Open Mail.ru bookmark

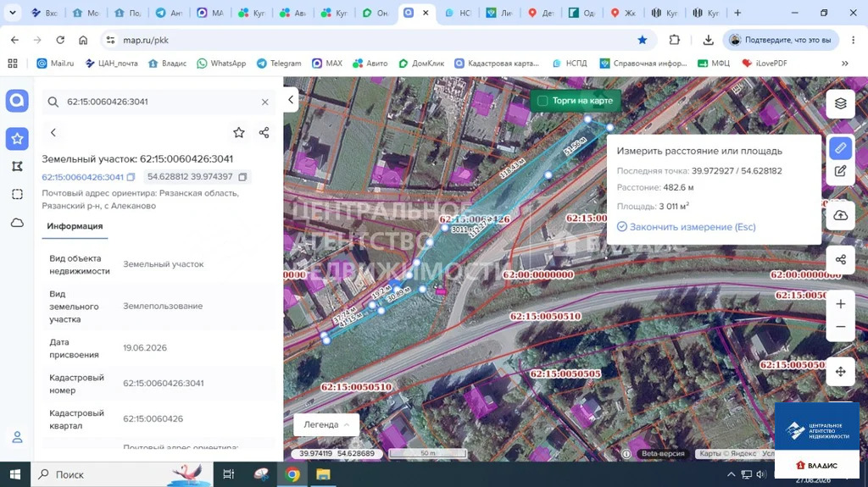tap(55, 63)
